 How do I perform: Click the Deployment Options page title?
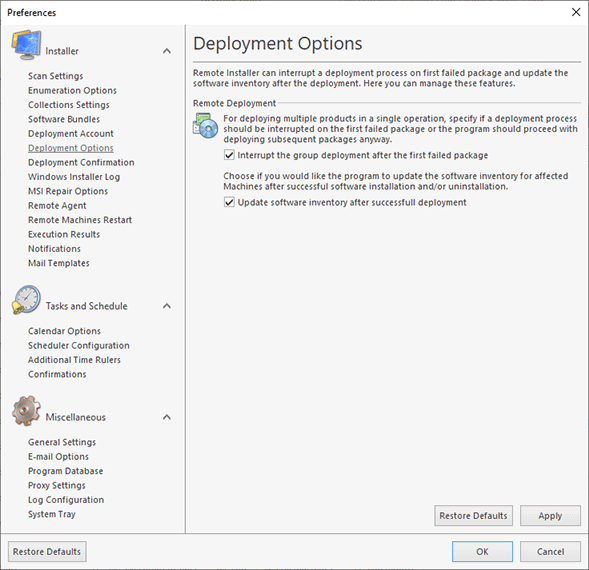coord(278,44)
